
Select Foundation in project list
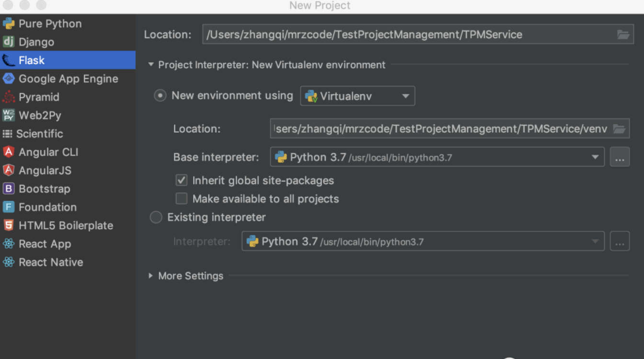click(68, 207)
